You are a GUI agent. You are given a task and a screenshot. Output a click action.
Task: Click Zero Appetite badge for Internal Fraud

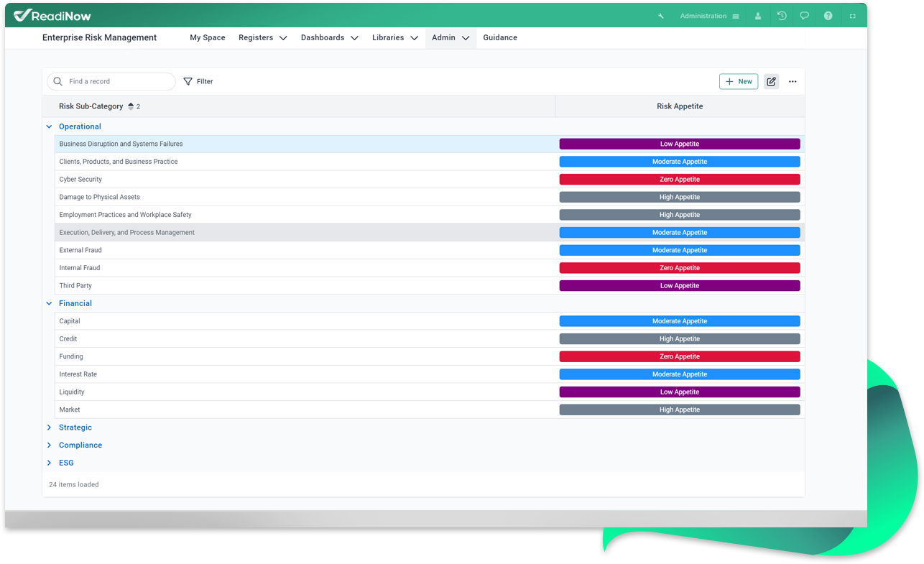tap(680, 268)
